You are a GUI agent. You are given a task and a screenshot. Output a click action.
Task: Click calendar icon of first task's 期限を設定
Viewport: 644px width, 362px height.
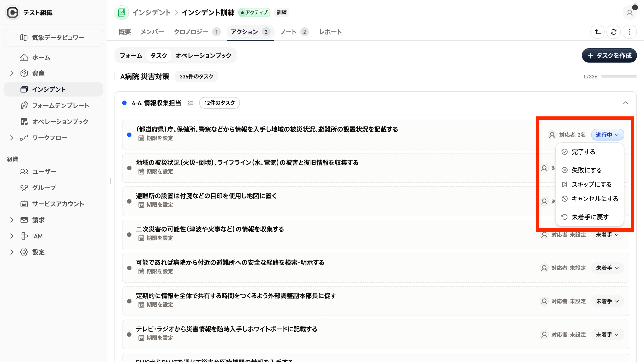pyautogui.click(x=141, y=138)
